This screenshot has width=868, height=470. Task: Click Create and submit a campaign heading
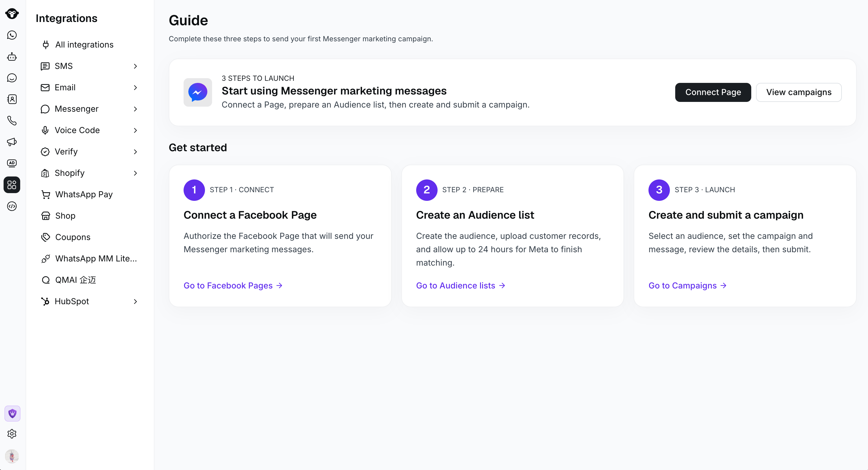point(726,215)
